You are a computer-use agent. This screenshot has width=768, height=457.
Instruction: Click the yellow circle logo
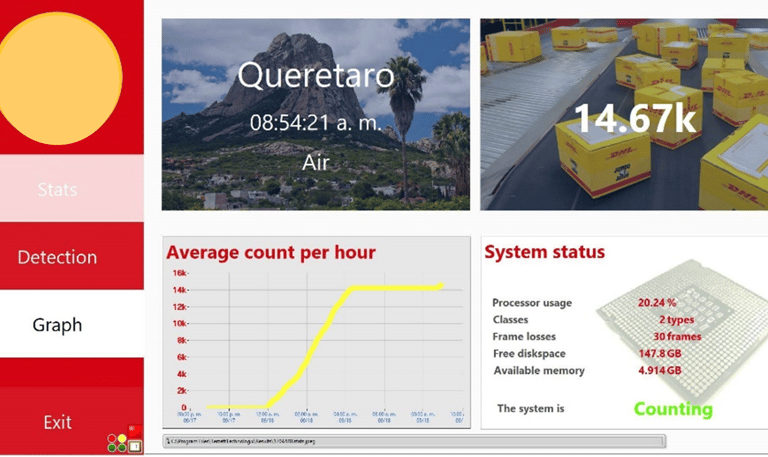[x=59, y=78]
